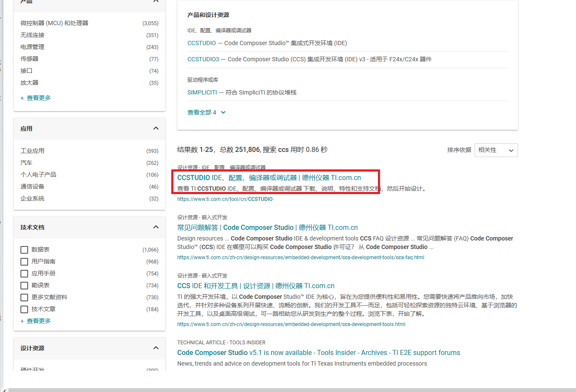Open 常见问题解答 Code Composer Studio result
This screenshot has width=576, height=392.
(x=268, y=227)
